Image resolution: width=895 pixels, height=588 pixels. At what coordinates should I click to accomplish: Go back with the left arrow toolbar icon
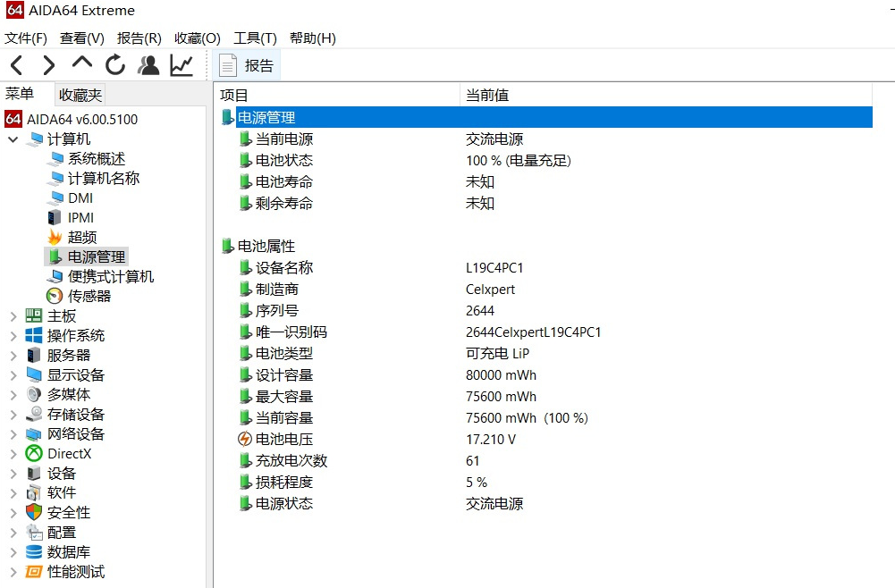(17, 65)
